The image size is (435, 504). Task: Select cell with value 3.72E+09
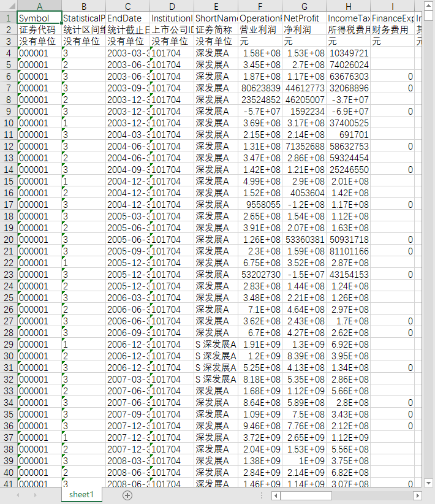pos(260,437)
